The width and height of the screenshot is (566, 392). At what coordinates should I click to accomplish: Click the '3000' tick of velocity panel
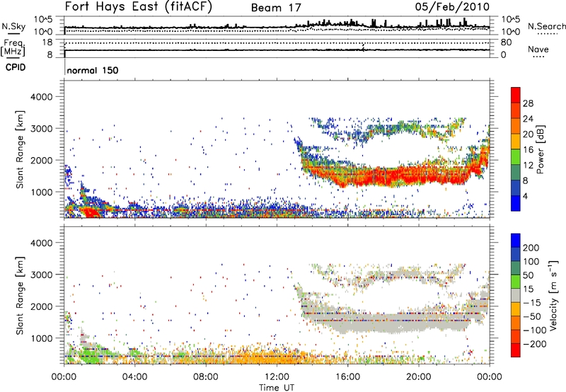[x=42, y=275]
